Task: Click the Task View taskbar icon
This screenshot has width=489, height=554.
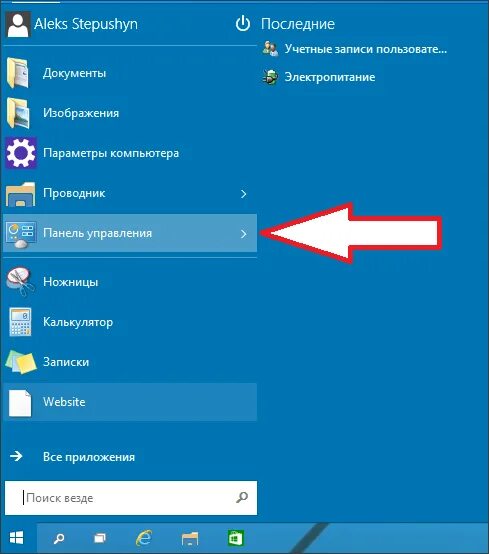Action: click(100, 538)
